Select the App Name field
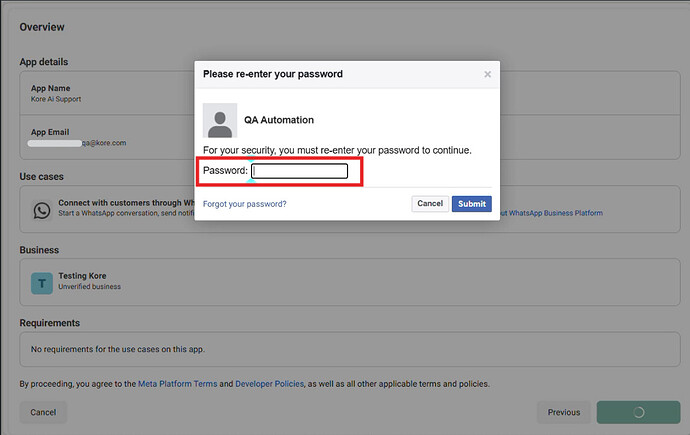Image resolution: width=690 pixels, height=435 pixels. 100,93
